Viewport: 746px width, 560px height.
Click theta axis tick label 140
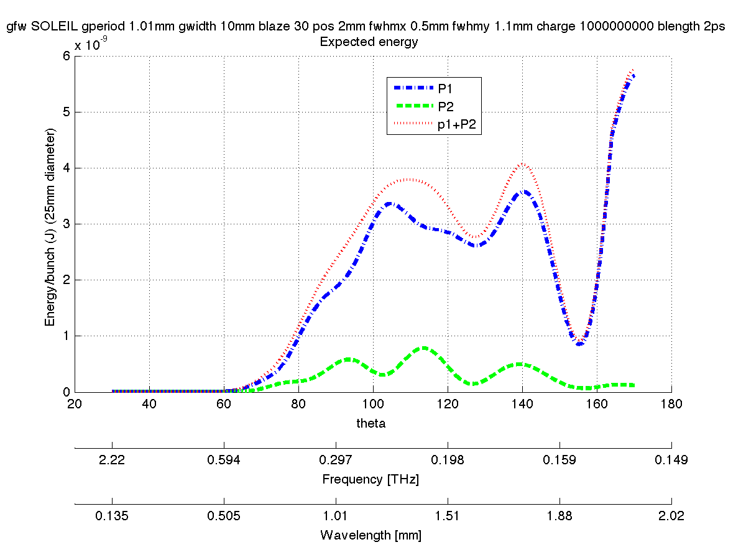pos(522,404)
